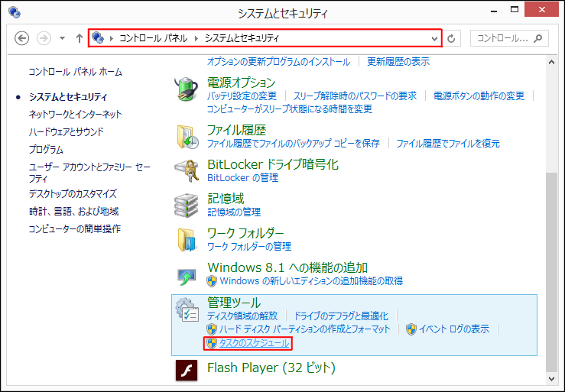Click the Storage Spaces stacked drives icon
The width and height of the screenshot is (565, 392).
[x=187, y=206]
